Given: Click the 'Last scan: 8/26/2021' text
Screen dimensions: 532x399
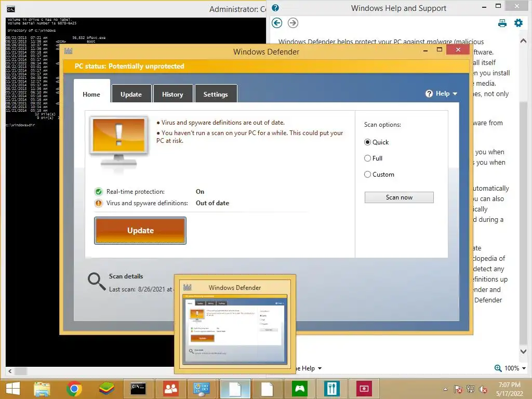Looking at the screenshot, I should point(141,289).
